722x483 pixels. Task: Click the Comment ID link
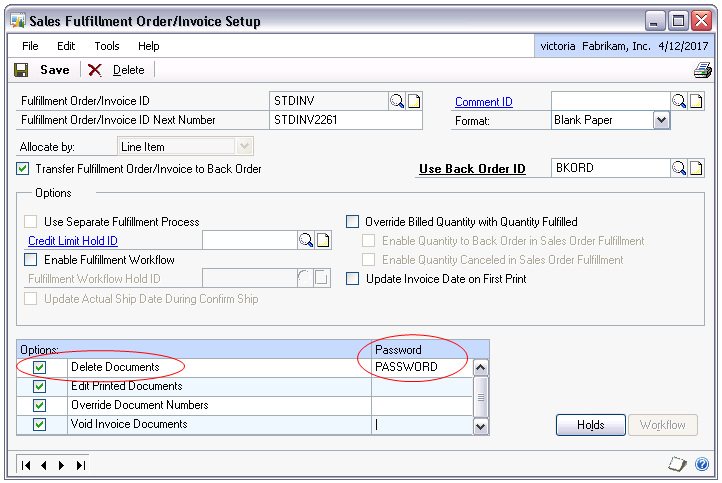coord(483,102)
